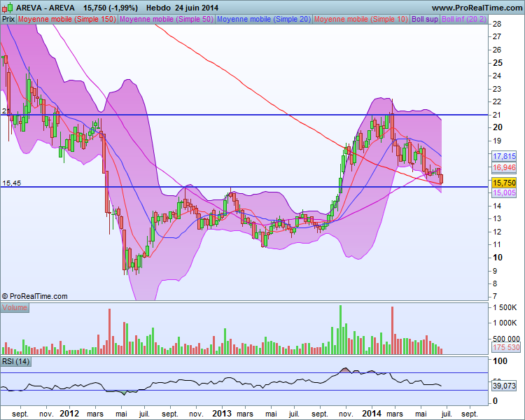Click the 100 label on RSI axis

click(500, 361)
